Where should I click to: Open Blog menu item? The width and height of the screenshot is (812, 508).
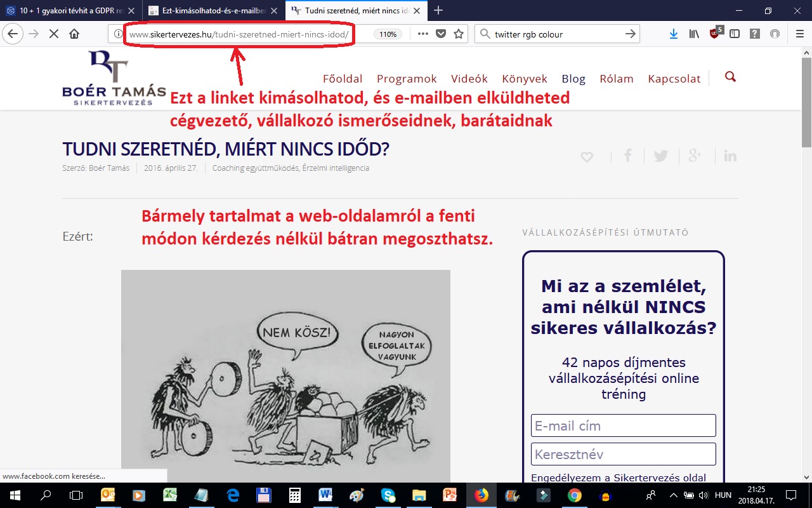pos(573,79)
